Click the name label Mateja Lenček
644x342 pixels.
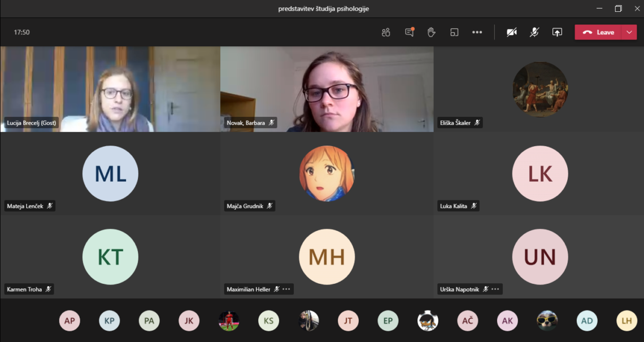[25, 206]
